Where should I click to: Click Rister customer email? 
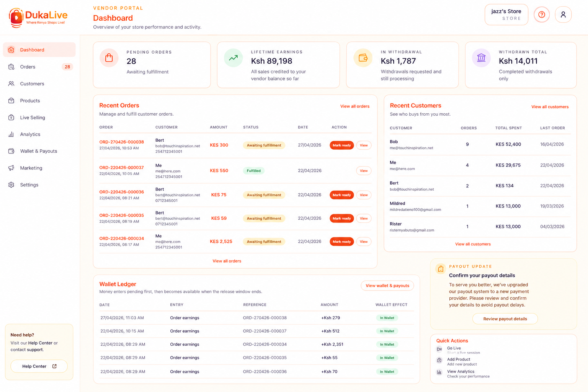412,230
